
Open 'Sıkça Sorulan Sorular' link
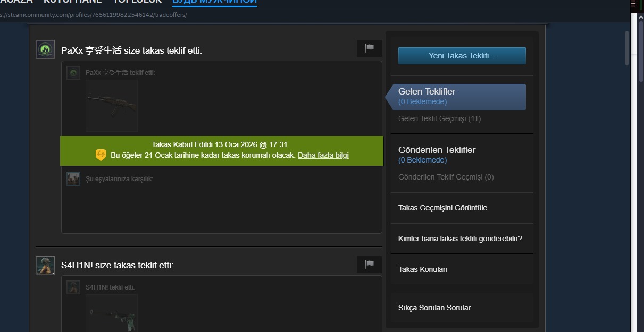(434, 308)
